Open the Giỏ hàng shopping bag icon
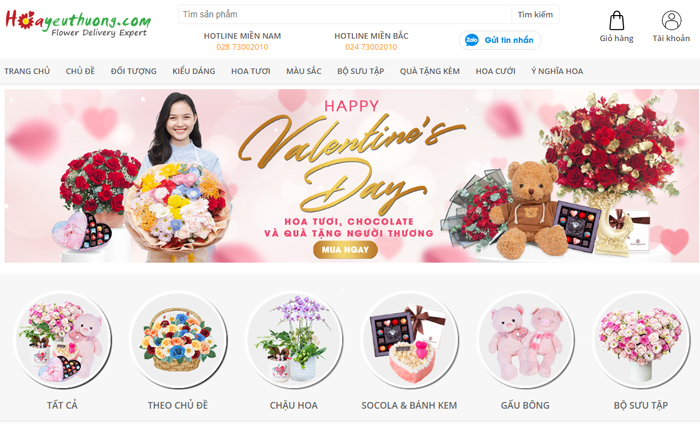The image size is (700, 423). point(617,21)
